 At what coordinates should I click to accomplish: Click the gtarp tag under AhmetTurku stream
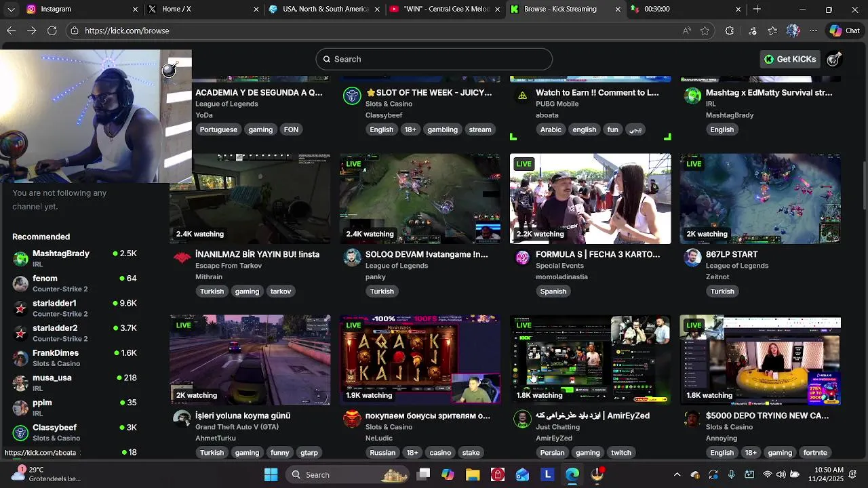309,453
